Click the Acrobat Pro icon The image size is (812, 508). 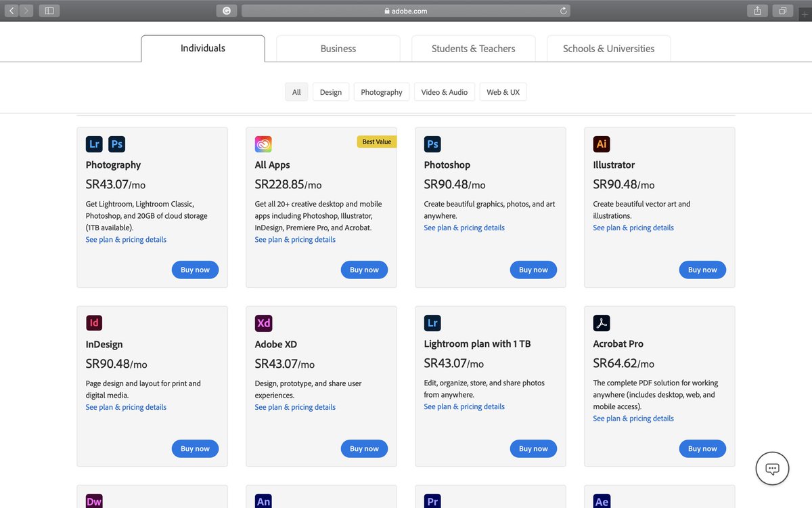pos(602,323)
